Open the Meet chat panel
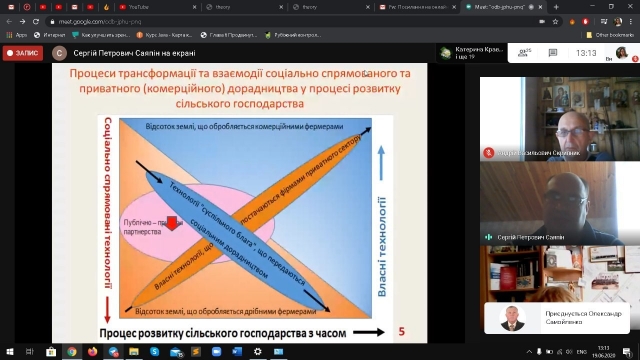The width and height of the screenshot is (640, 360). [x=553, y=53]
